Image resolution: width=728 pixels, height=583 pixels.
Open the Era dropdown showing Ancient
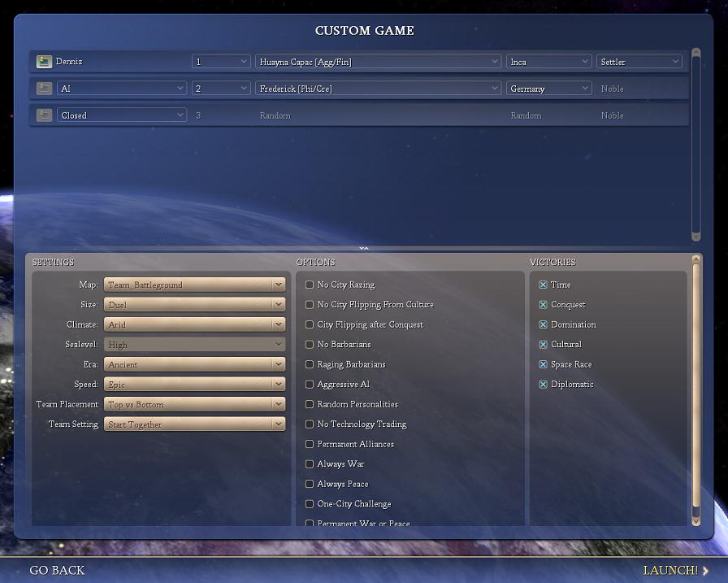(194, 364)
